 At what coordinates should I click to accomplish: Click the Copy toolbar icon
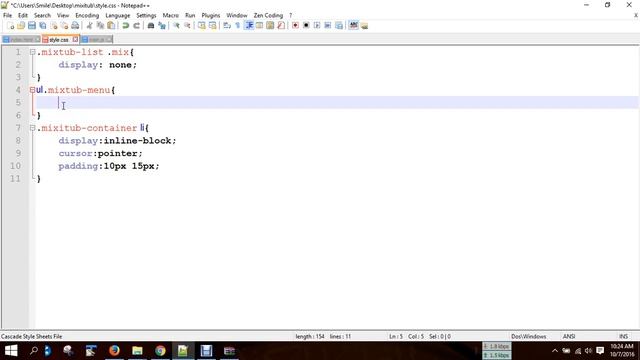tap(100, 26)
